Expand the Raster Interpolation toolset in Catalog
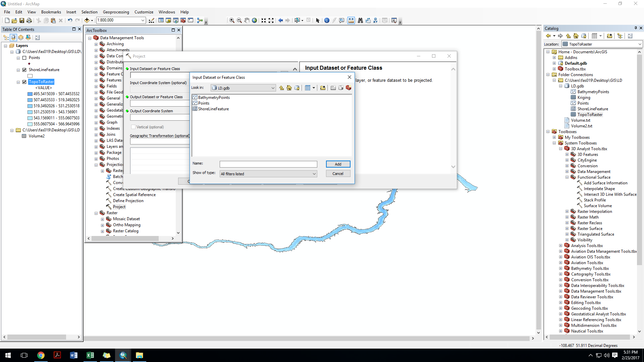This screenshot has width=644, height=362. pos(567,212)
